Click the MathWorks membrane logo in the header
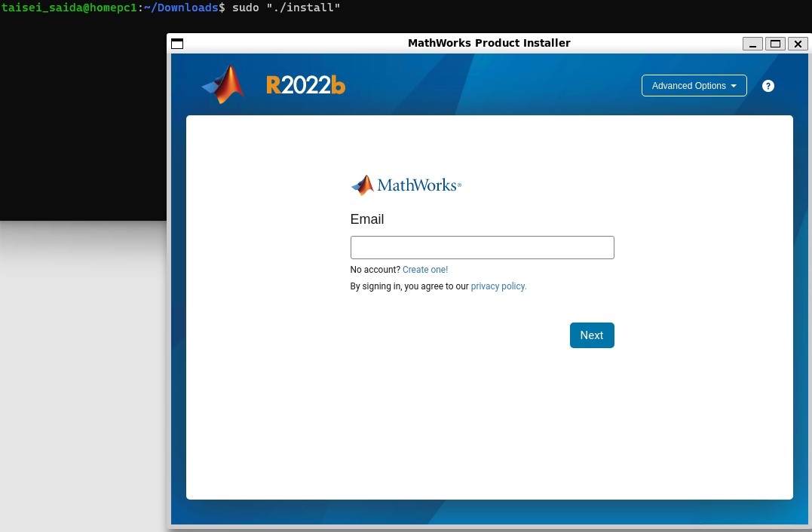Image resolution: width=812 pixels, height=532 pixels. click(x=223, y=84)
